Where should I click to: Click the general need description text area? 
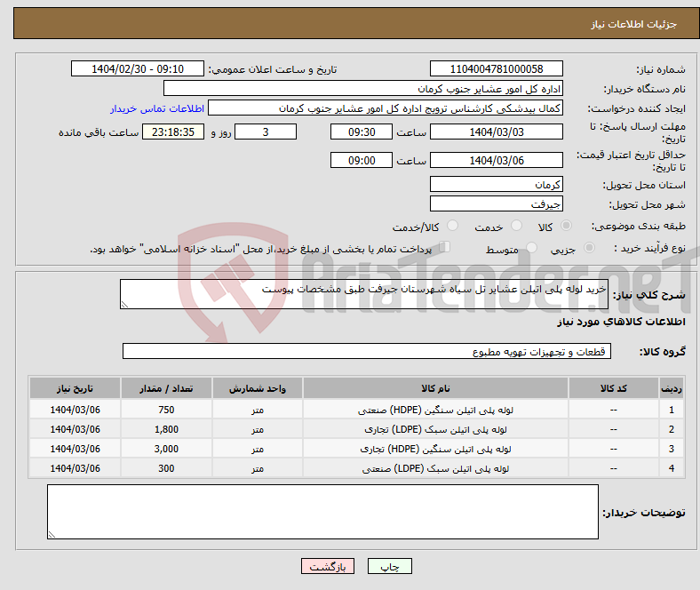coord(364,294)
